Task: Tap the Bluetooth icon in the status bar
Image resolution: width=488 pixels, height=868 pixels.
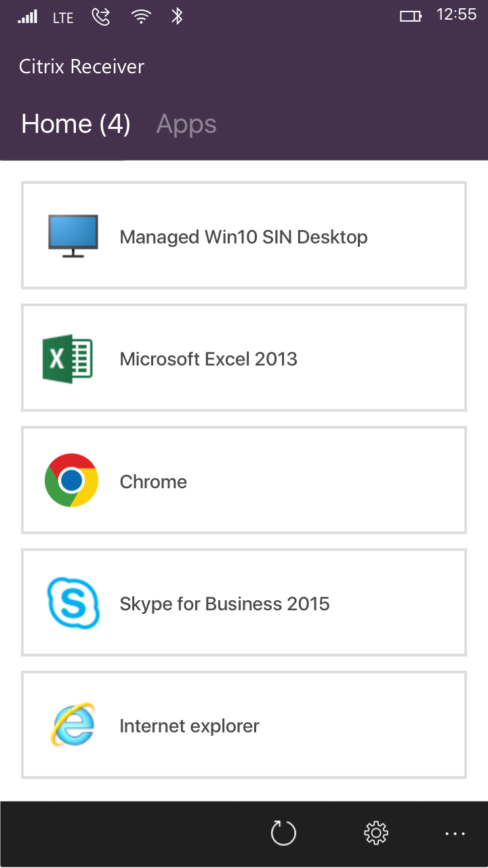Action: pyautogui.click(x=177, y=16)
